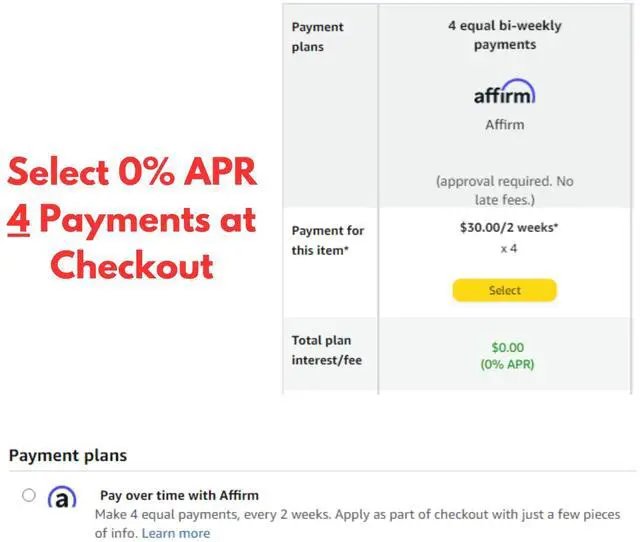Click the round Affirm 'a' icon beside the radio button
640x542 pixels.
[62, 497]
